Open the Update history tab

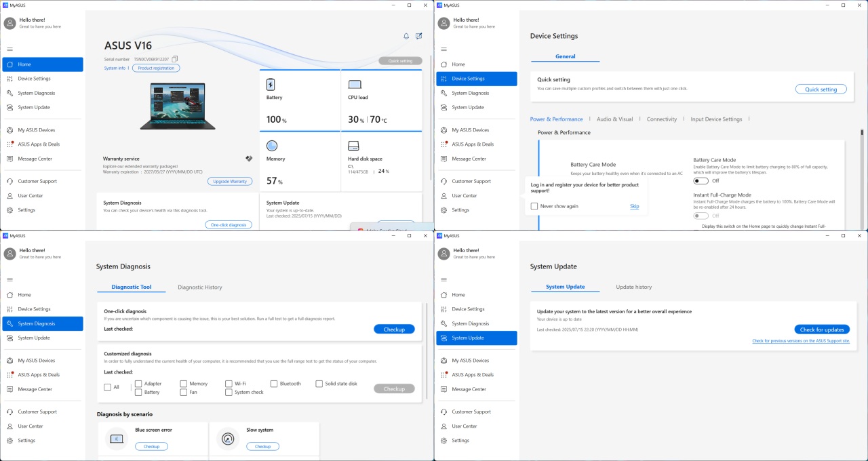pyautogui.click(x=634, y=287)
